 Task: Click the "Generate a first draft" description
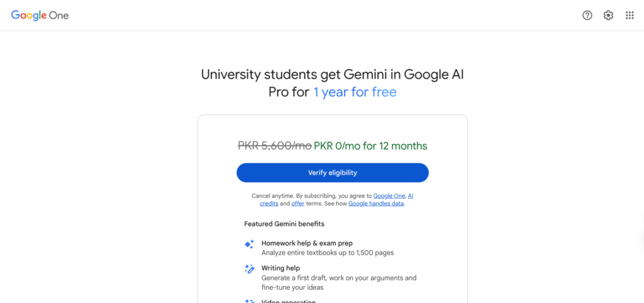coord(339,278)
